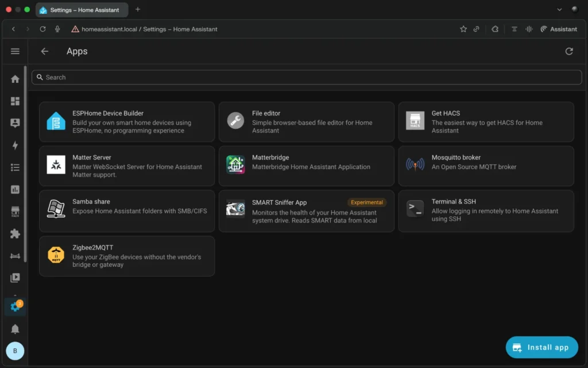This screenshot has height=368, width=588.
Task: Open the puzzle piece icon in the sidebar
Action: (x=15, y=233)
